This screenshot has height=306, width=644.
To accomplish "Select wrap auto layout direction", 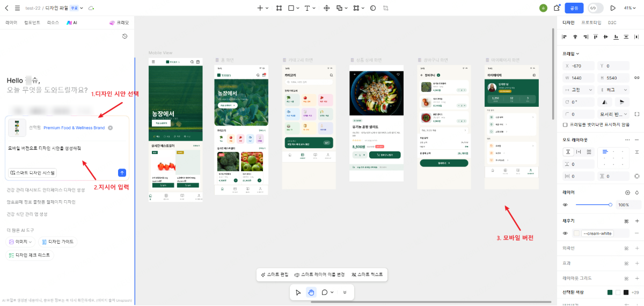I will pyautogui.click(x=589, y=152).
